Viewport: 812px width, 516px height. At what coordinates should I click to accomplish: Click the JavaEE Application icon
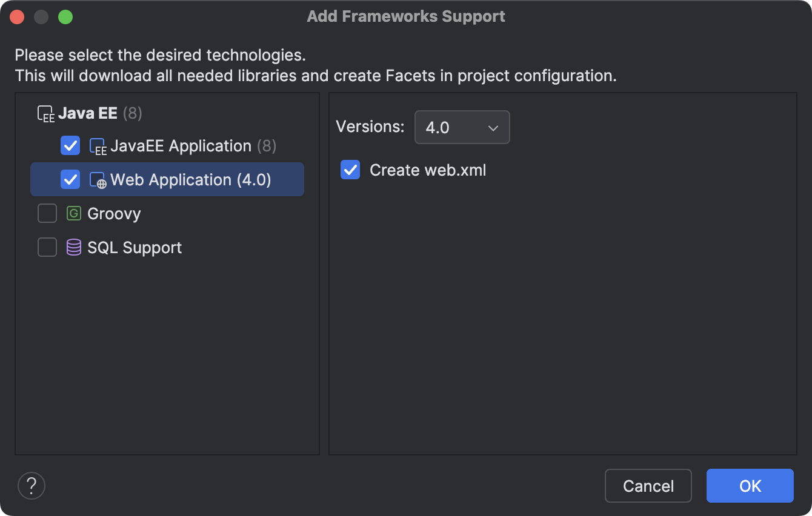coord(97,145)
